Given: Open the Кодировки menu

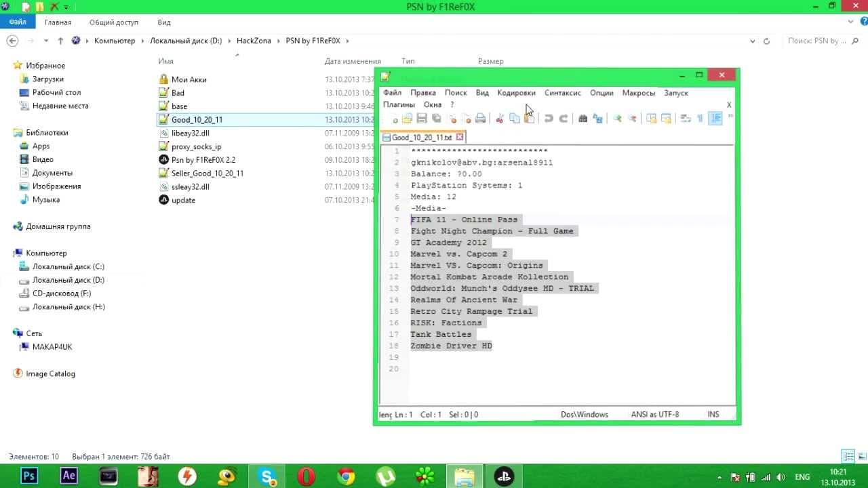Looking at the screenshot, I should click(516, 93).
